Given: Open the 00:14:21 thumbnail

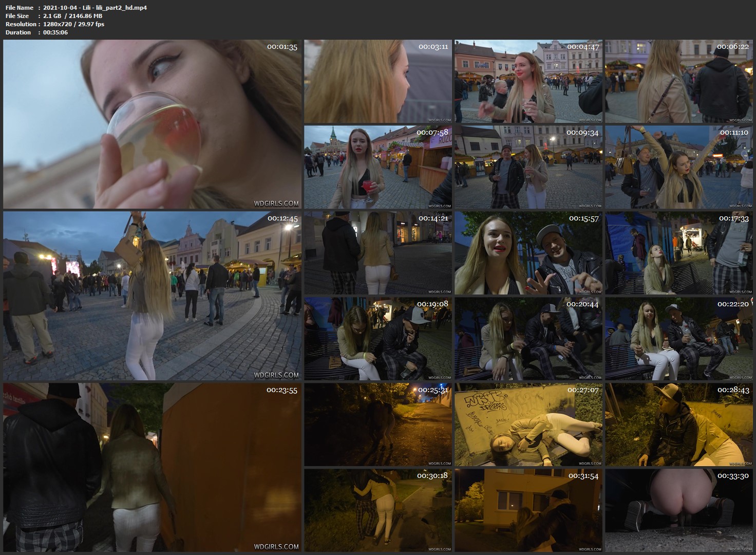Looking at the screenshot, I should [x=378, y=253].
